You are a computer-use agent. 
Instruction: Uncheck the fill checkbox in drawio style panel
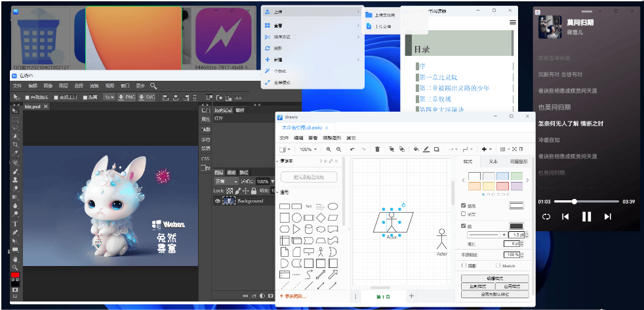[463, 206]
